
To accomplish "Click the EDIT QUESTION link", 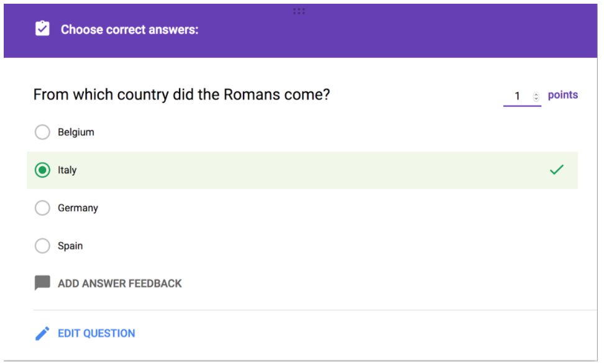I will tap(96, 334).
